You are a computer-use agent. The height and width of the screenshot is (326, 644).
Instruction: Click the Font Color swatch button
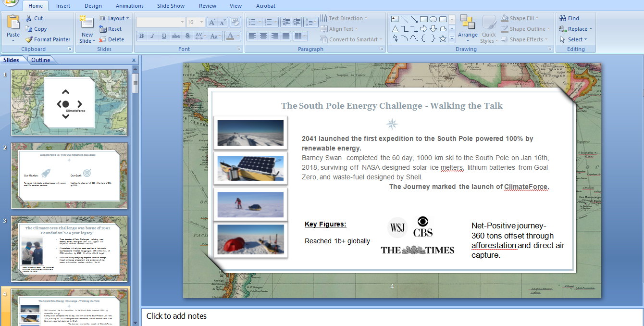pyautogui.click(x=231, y=36)
